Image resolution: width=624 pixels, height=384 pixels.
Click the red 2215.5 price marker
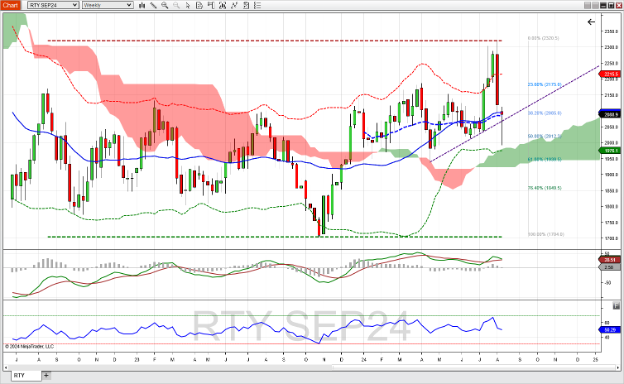(611, 74)
